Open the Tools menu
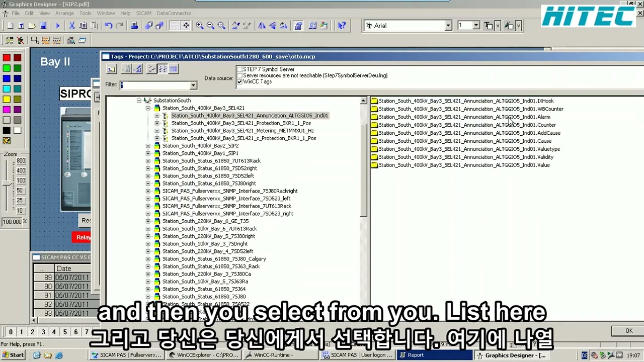The width and height of the screenshot is (644, 362). 86,13
